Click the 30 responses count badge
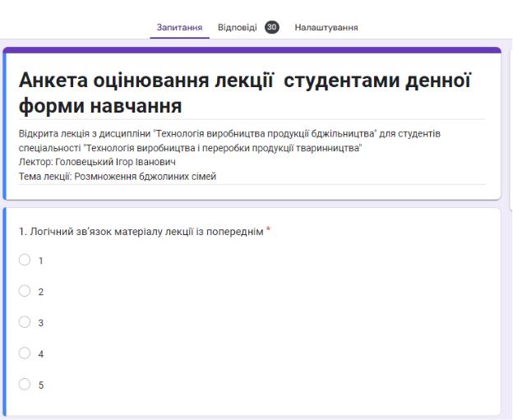The width and height of the screenshot is (513, 420). point(272,27)
